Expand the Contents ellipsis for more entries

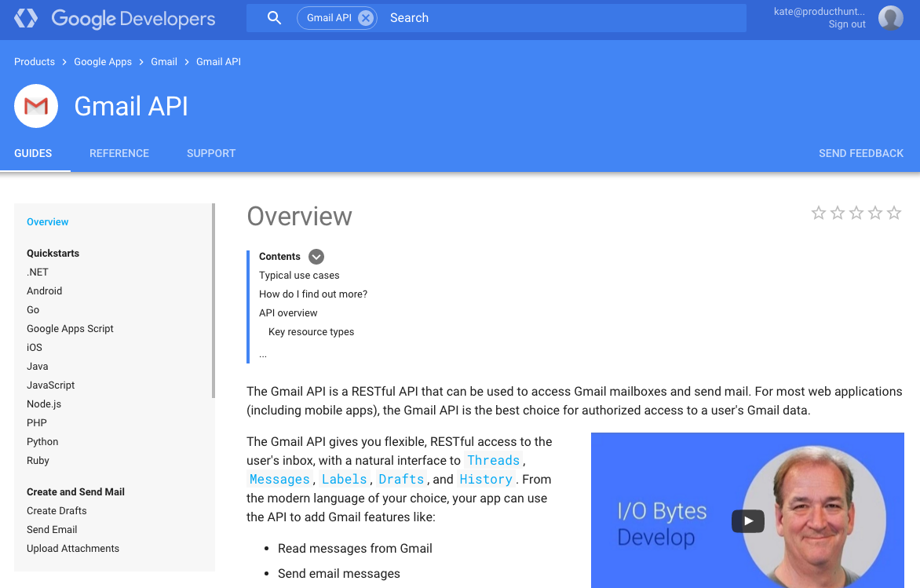tap(263, 354)
